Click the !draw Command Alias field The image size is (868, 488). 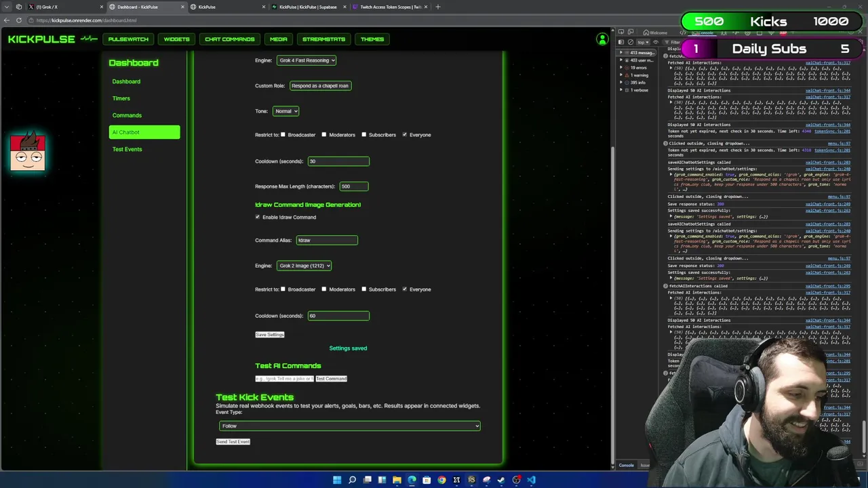pos(327,241)
